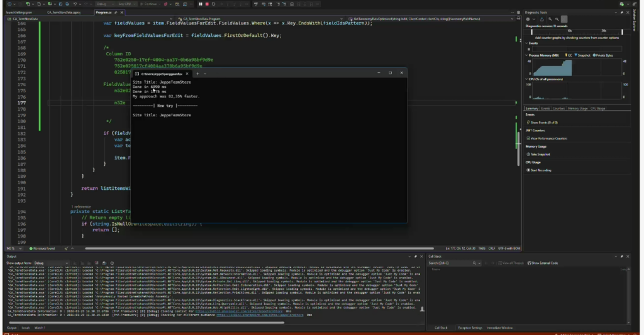
Task: Click Show External Code in Call Stack
Action: [x=544, y=263]
